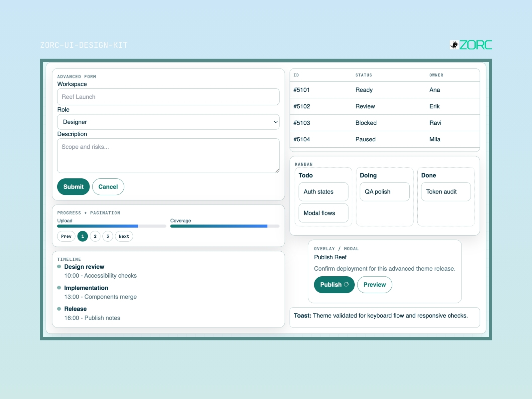The height and width of the screenshot is (399, 532).
Task: Click the Confirm deployment description text
Action: click(385, 269)
